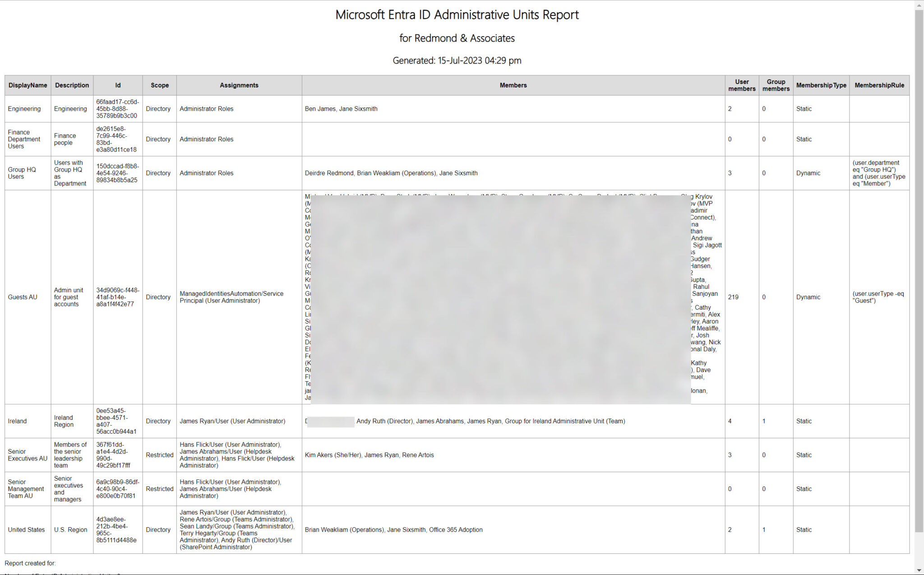This screenshot has height=575, width=924.
Task: Click the Members column header
Action: click(513, 85)
